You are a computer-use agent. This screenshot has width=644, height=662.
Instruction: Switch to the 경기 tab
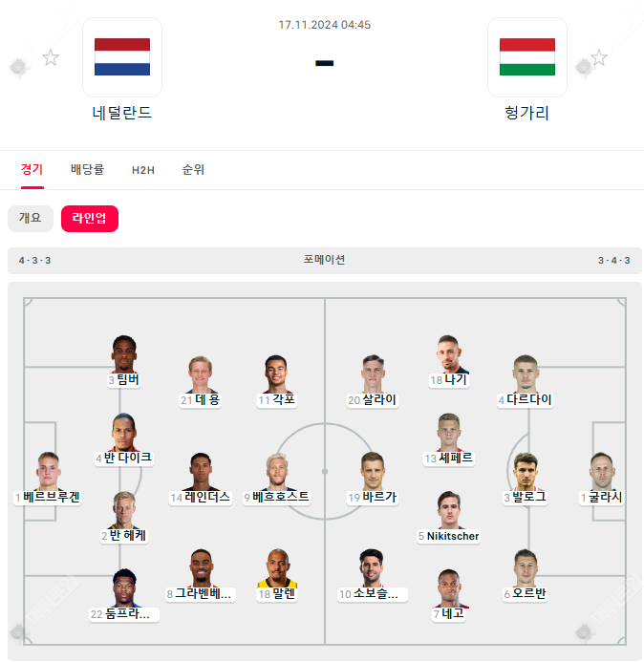[x=32, y=170]
